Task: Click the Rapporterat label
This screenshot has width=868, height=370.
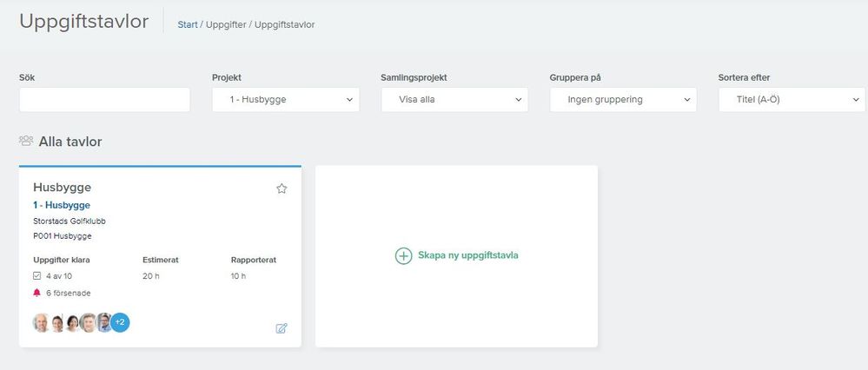Action: click(x=254, y=260)
